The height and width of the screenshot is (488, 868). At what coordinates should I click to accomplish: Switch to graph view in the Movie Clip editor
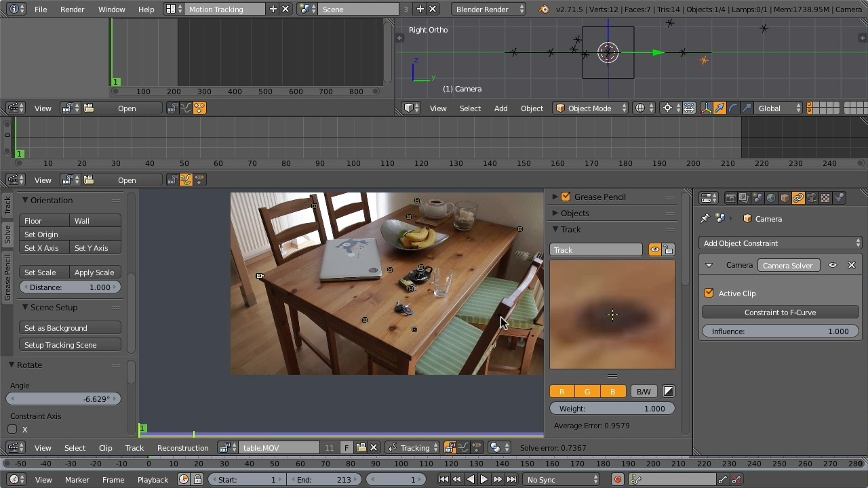(465, 447)
